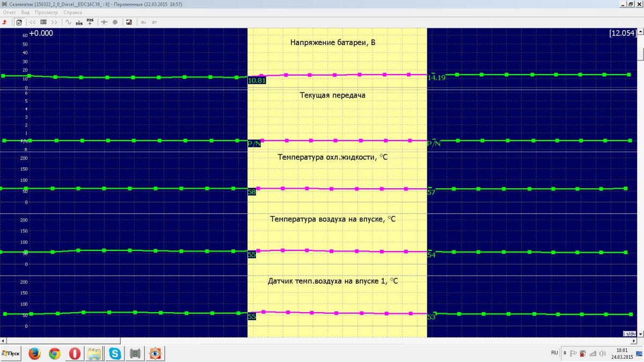Open the Просмотр menu
The width and height of the screenshot is (644, 362).
point(47,12)
